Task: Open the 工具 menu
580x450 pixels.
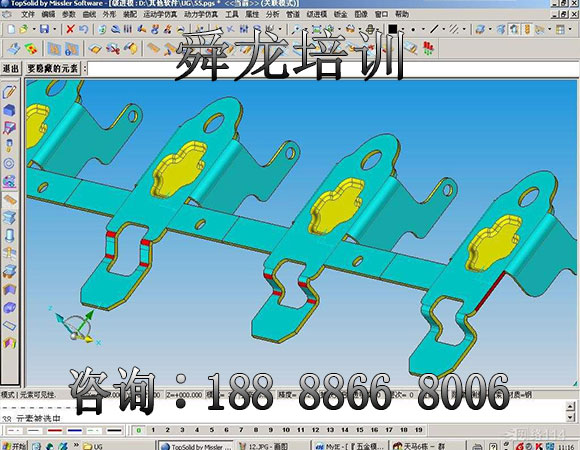Action: click(x=232, y=14)
